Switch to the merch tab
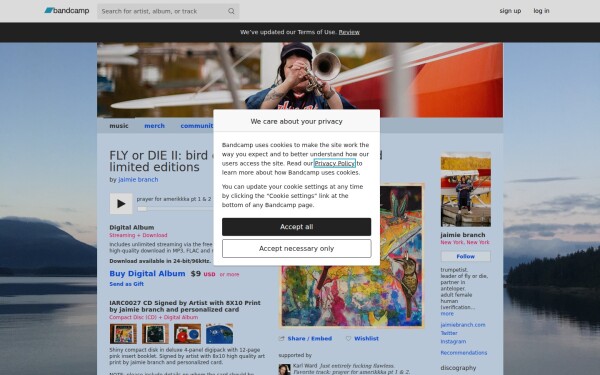The width and height of the screenshot is (600, 375). point(154,126)
